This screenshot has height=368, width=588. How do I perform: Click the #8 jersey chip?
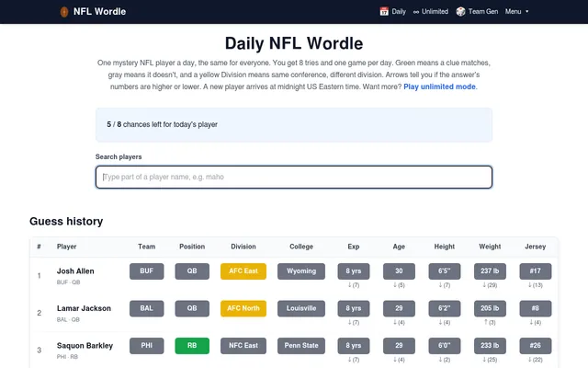click(536, 308)
